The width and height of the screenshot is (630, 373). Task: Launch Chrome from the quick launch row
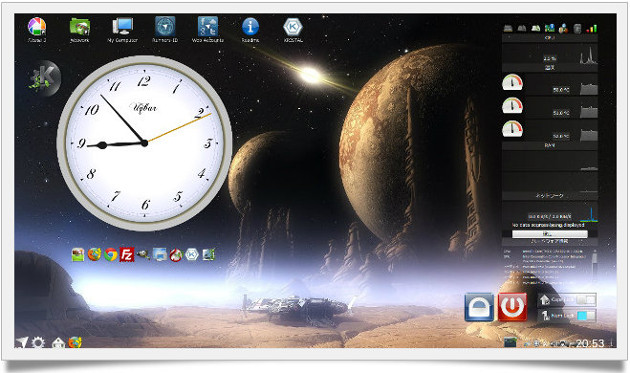click(110, 255)
